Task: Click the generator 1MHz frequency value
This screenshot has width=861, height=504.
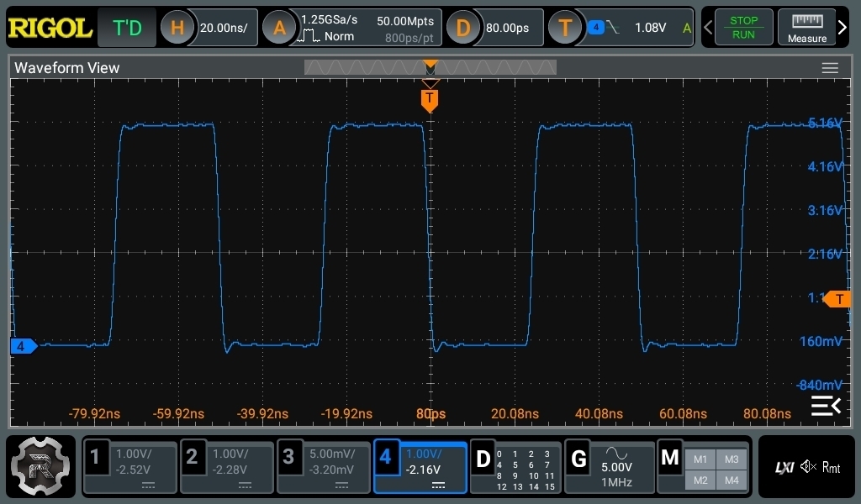Action: tap(616, 483)
